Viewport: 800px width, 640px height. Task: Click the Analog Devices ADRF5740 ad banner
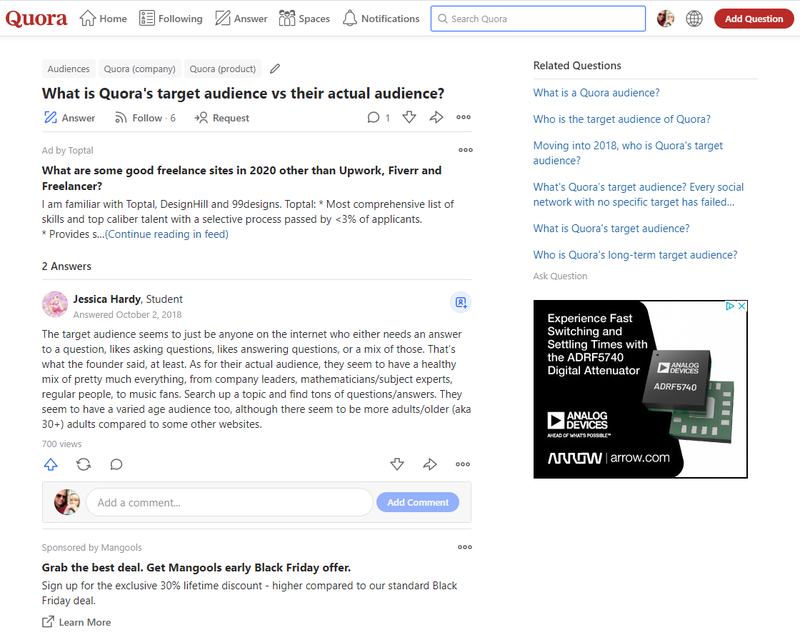pyautogui.click(x=640, y=389)
